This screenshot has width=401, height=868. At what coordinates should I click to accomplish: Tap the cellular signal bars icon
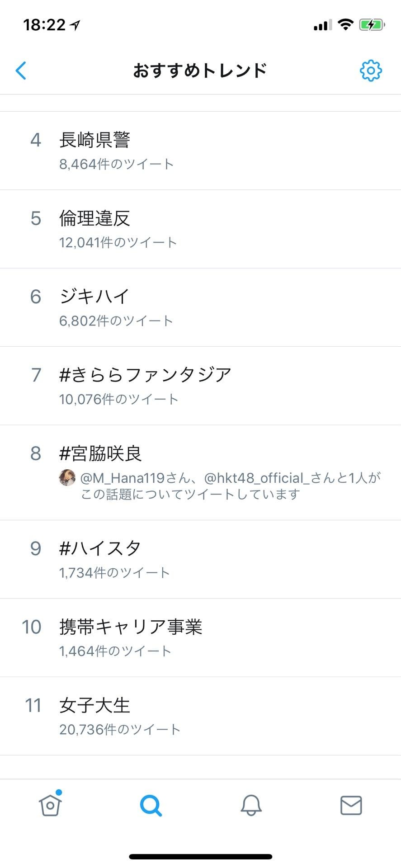coord(322,25)
